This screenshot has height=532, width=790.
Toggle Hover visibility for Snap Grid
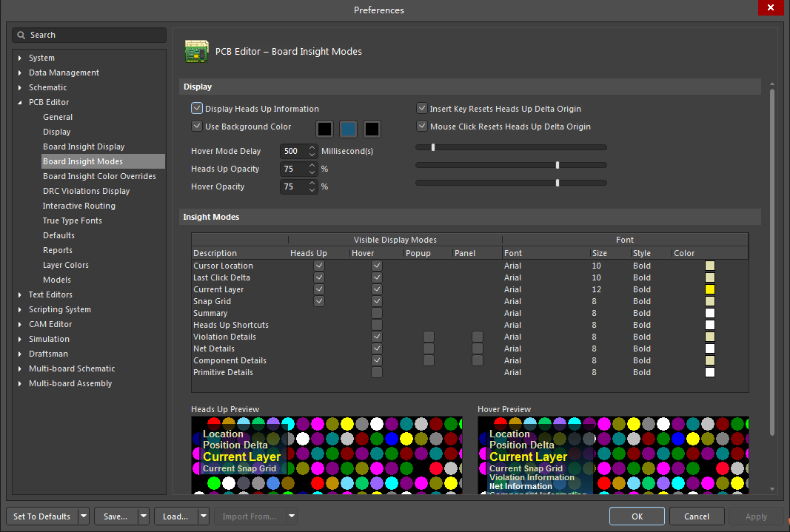(377, 301)
